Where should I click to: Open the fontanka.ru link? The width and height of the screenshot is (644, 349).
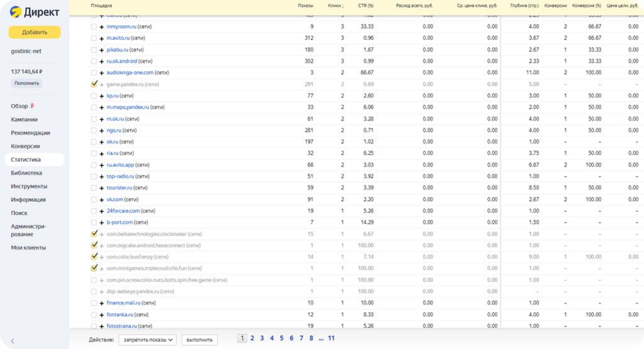point(120,314)
